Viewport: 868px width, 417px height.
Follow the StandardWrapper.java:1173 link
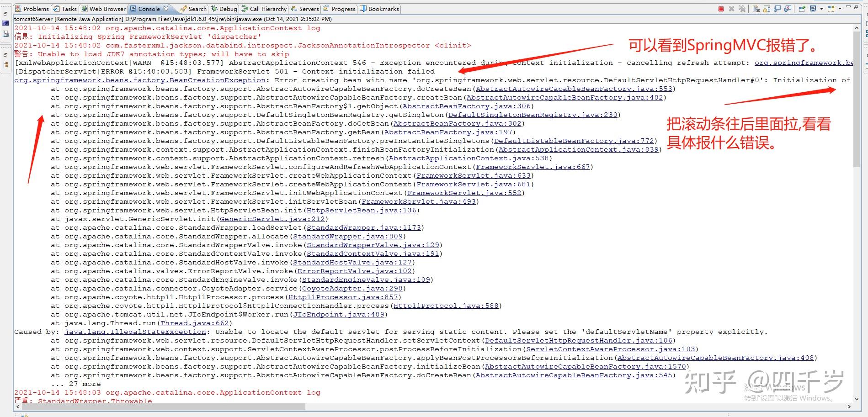click(364, 227)
